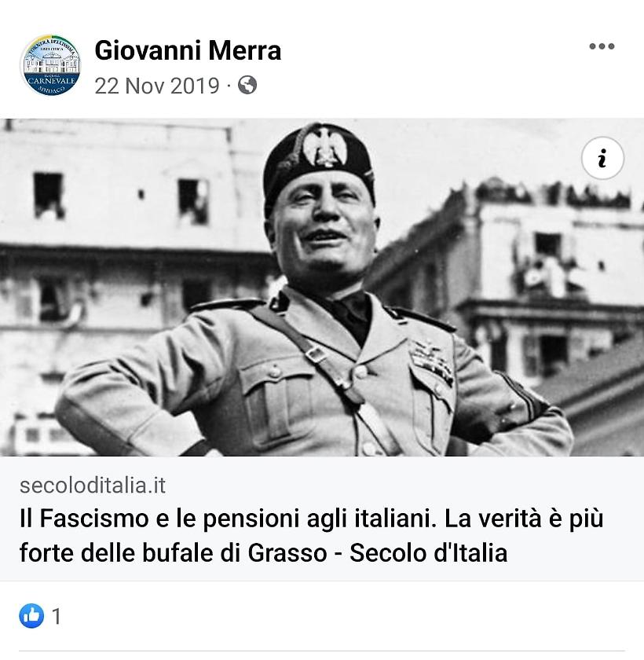This screenshot has width=644, height=660.
Task: Open the Carnevale Sindaco profile avatar
Action: coord(50,65)
